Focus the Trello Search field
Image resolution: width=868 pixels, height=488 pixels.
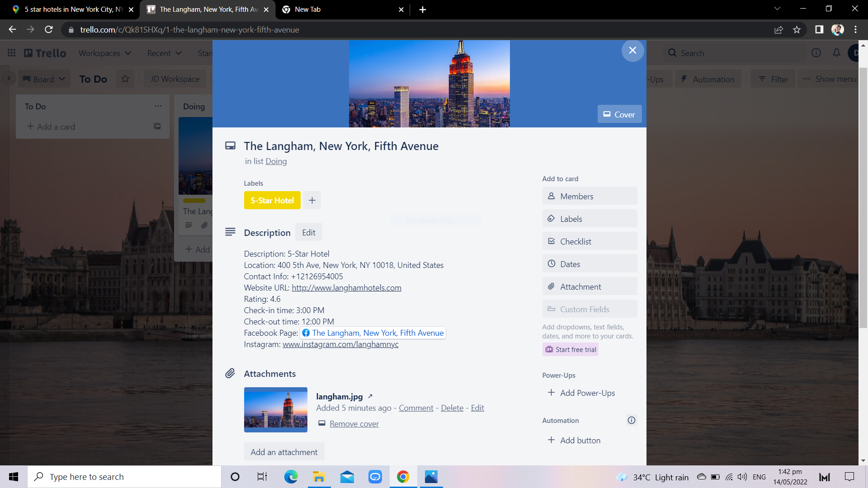tap(733, 53)
